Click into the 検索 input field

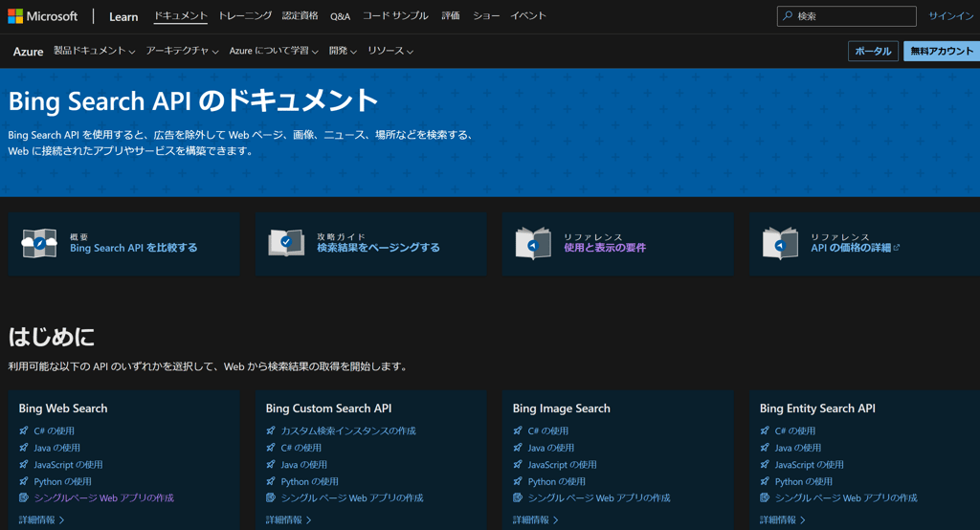[846, 16]
